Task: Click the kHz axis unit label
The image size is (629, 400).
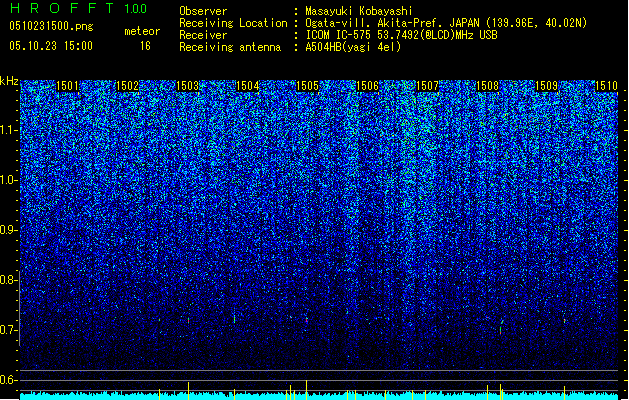Action: 9,81
